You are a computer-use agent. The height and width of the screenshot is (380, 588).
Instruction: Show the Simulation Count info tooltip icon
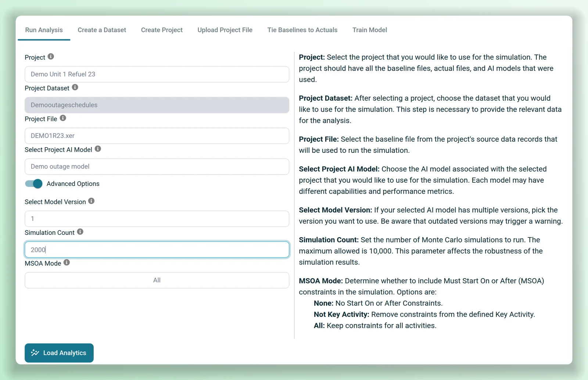click(x=80, y=232)
